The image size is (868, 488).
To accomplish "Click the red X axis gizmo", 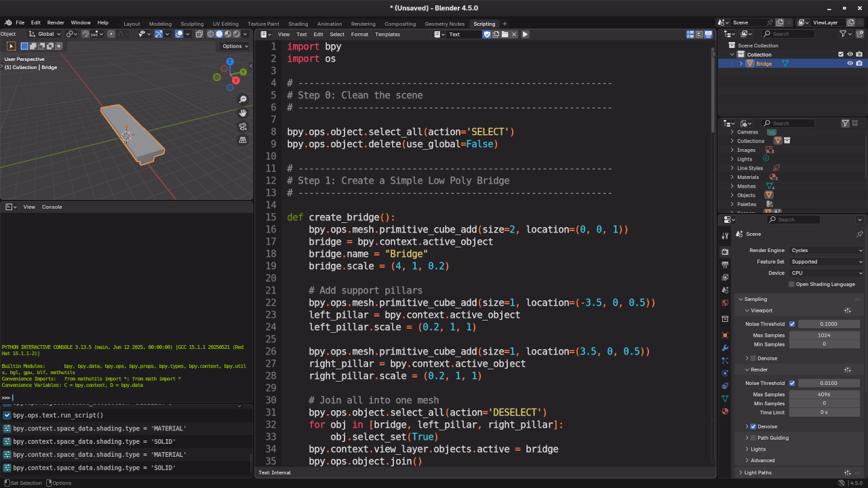I will [236, 80].
